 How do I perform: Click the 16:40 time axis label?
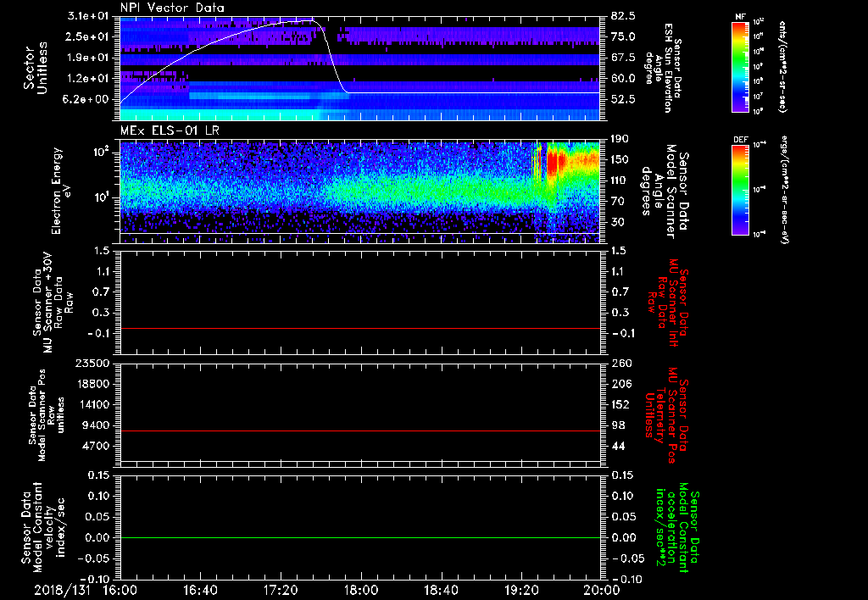[x=200, y=589]
